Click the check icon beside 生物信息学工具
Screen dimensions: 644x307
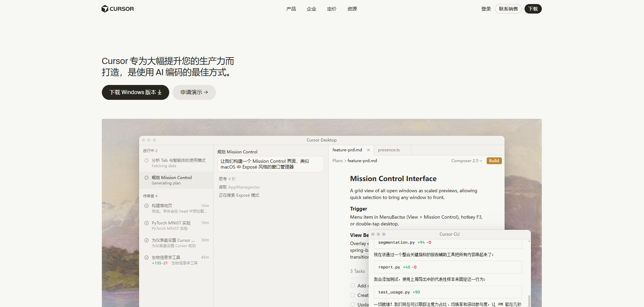(147, 258)
